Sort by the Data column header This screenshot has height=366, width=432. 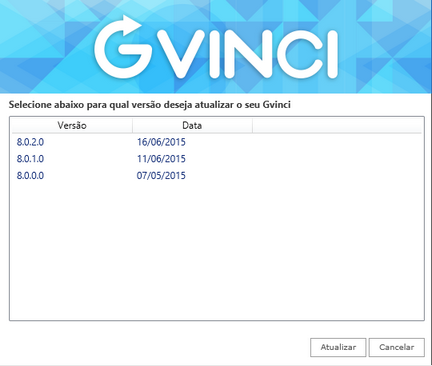click(192, 126)
